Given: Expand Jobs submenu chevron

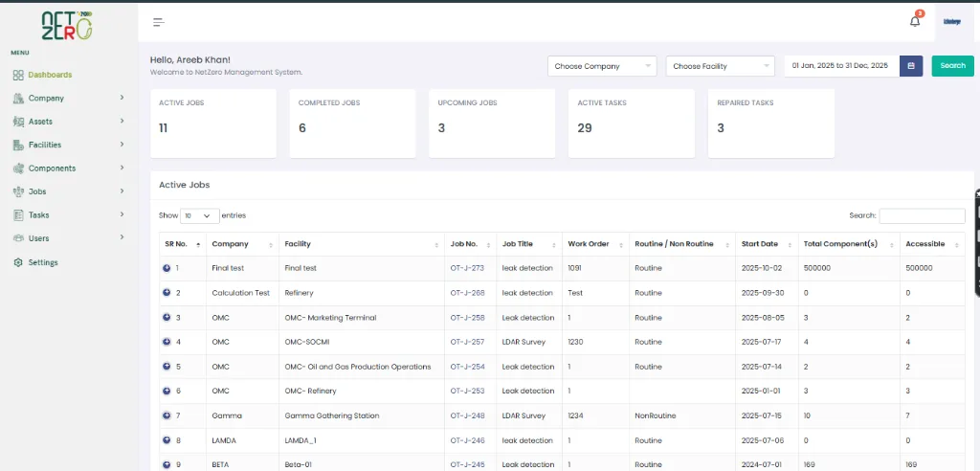Looking at the screenshot, I should click(122, 191).
